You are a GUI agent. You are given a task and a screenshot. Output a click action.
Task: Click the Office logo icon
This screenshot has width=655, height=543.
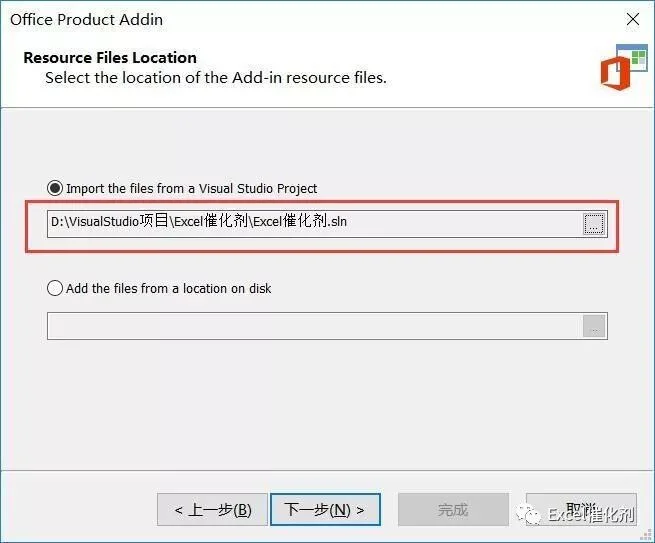(623, 67)
